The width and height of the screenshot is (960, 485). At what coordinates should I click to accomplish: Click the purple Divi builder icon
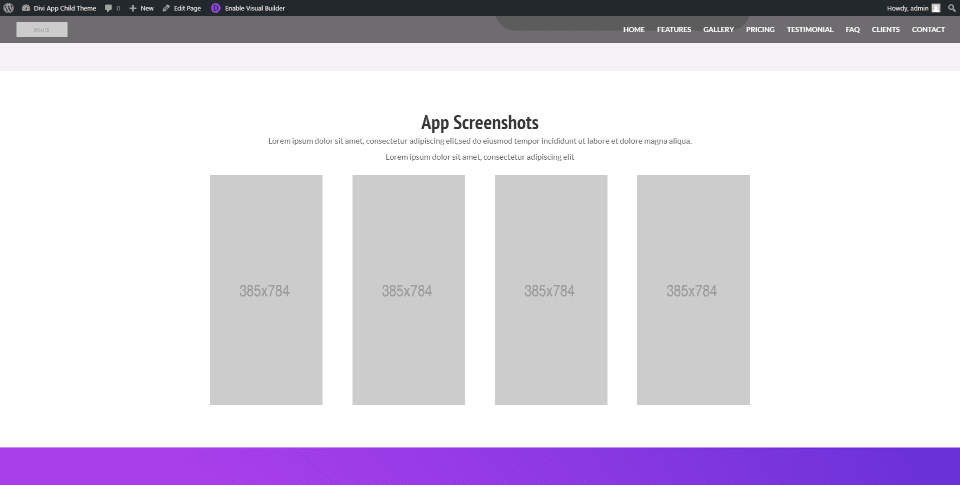pyautogui.click(x=216, y=8)
